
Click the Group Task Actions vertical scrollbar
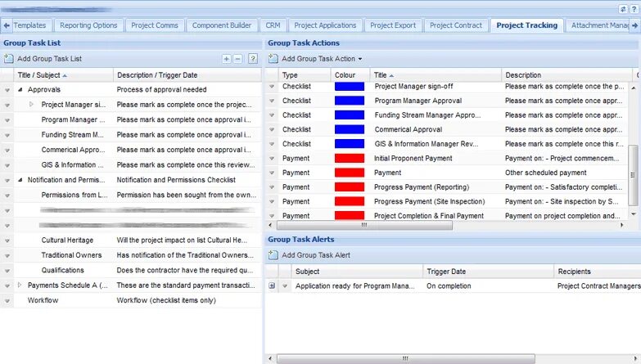pos(633,175)
